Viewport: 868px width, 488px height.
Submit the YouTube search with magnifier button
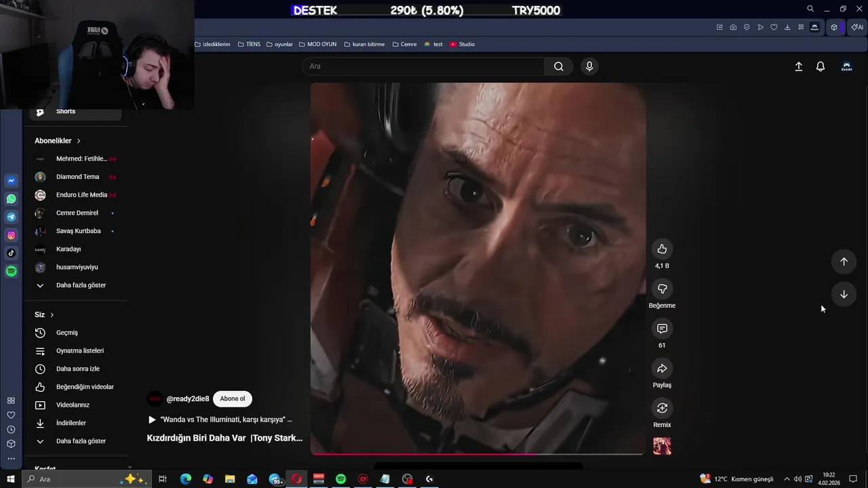tap(559, 66)
